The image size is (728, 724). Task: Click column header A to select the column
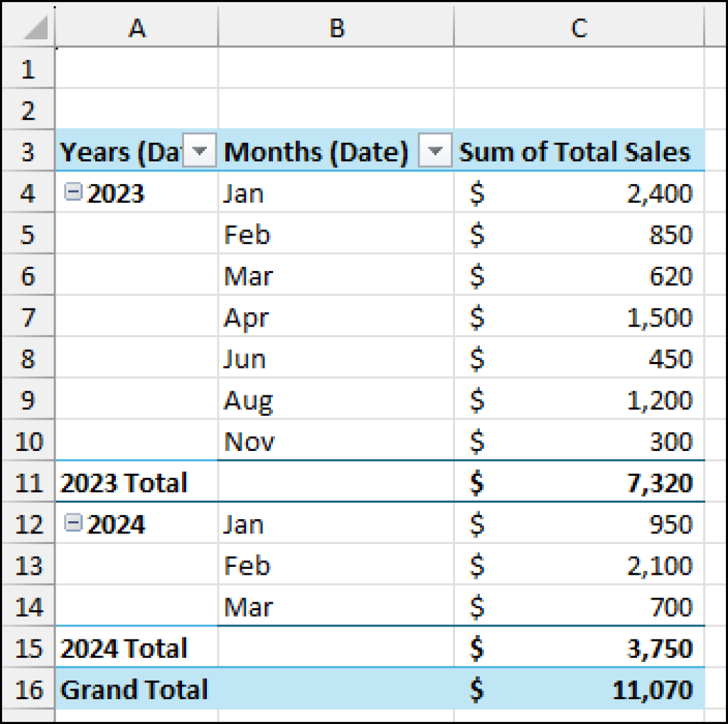tap(136, 28)
